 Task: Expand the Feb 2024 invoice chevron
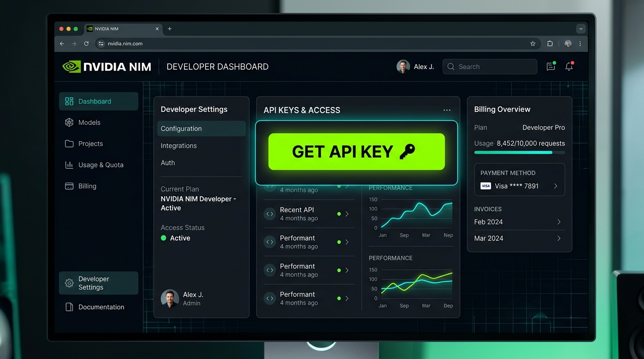[559, 222]
